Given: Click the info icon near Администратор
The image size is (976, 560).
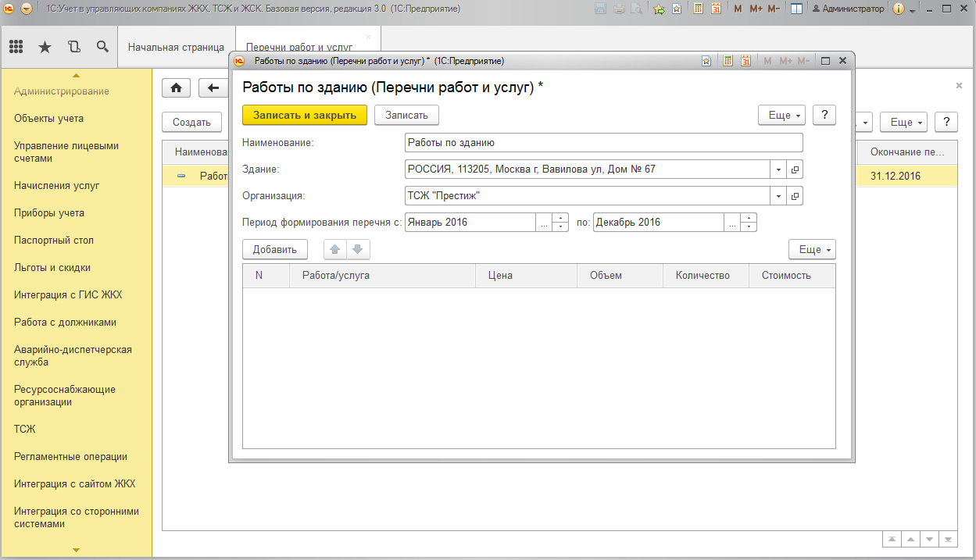Looking at the screenshot, I should pos(898,9).
